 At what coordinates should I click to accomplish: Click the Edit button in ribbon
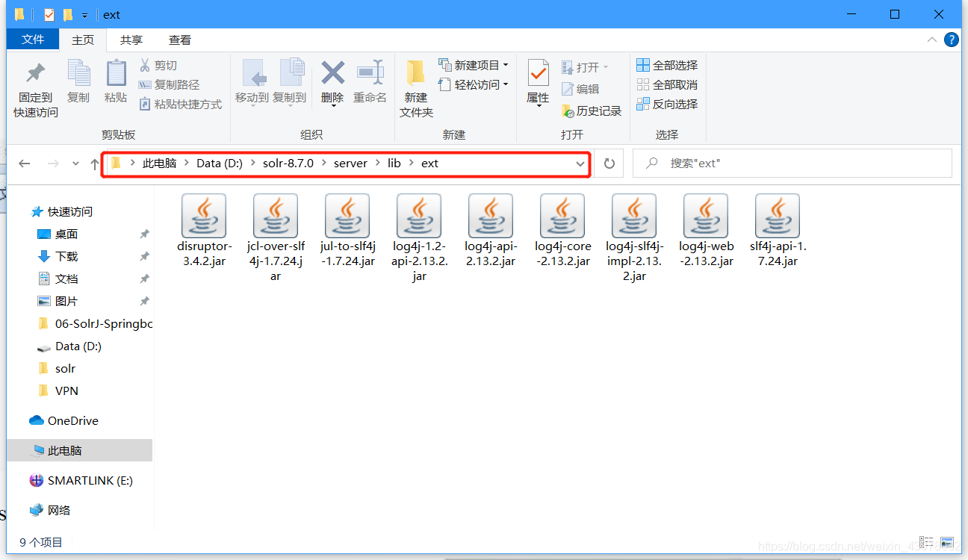click(580, 89)
